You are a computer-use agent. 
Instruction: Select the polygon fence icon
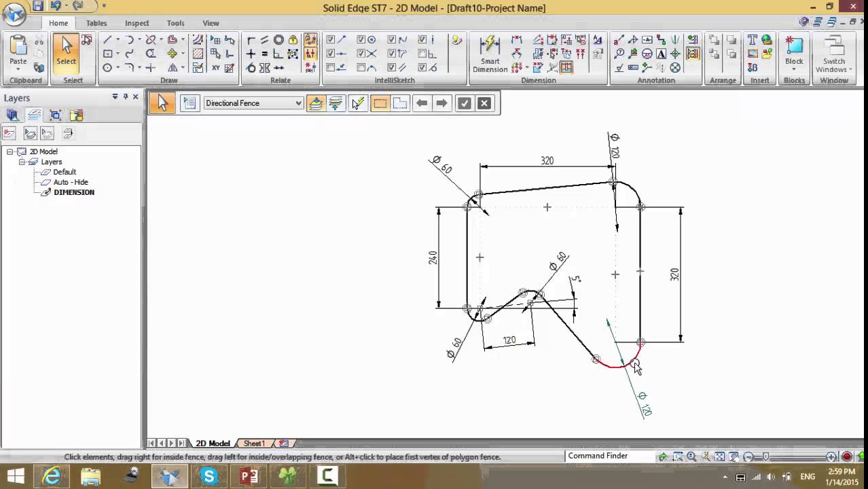click(400, 103)
